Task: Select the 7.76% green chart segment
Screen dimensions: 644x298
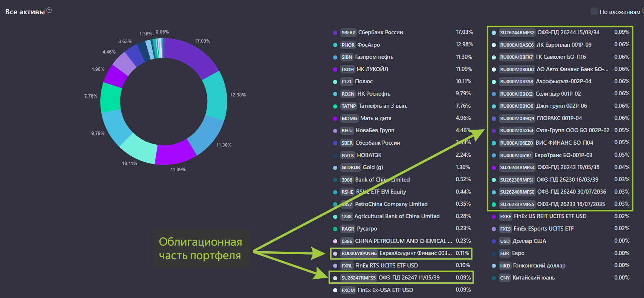Action: click(110, 97)
